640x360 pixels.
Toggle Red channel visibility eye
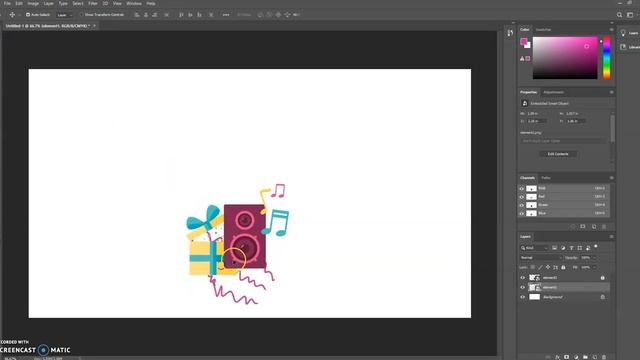(522, 197)
